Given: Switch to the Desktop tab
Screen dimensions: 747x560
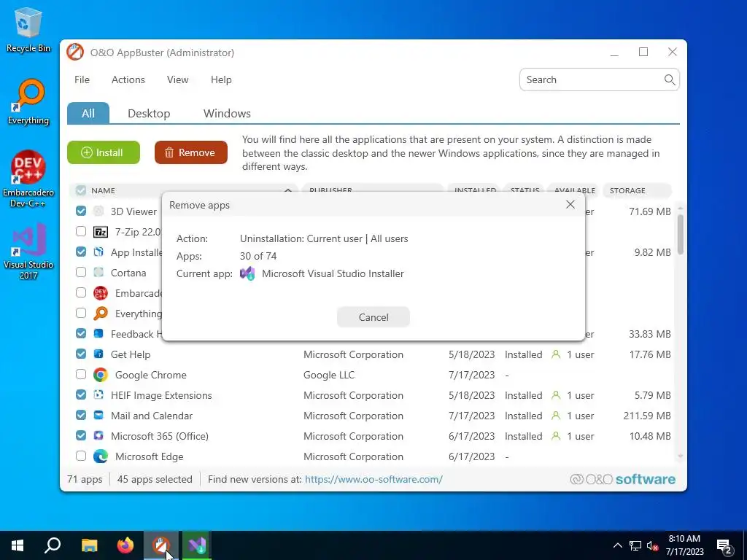Looking at the screenshot, I should 149,113.
